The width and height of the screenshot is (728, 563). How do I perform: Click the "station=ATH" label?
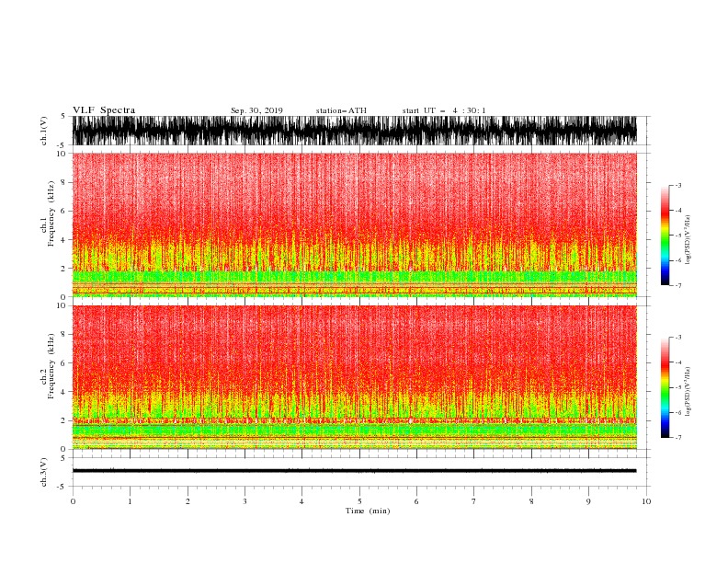click(341, 110)
